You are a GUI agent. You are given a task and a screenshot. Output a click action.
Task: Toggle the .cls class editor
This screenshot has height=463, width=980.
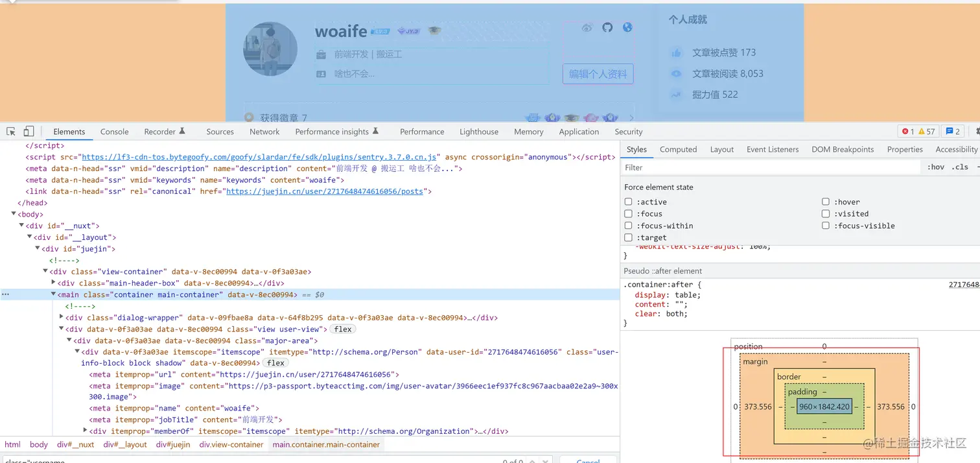(960, 167)
